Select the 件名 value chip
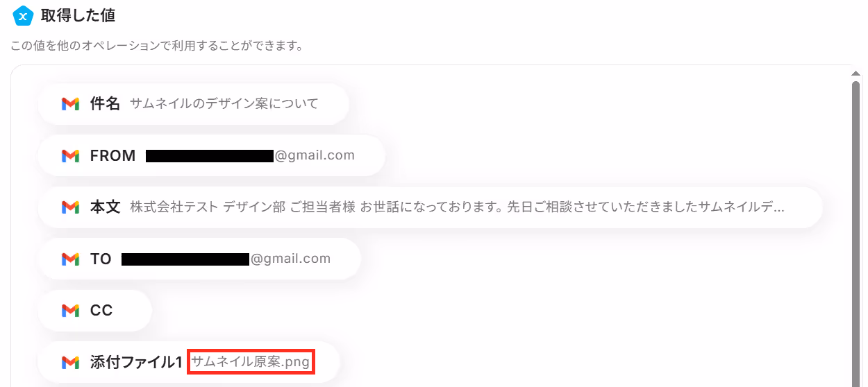 (x=193, y=104)
